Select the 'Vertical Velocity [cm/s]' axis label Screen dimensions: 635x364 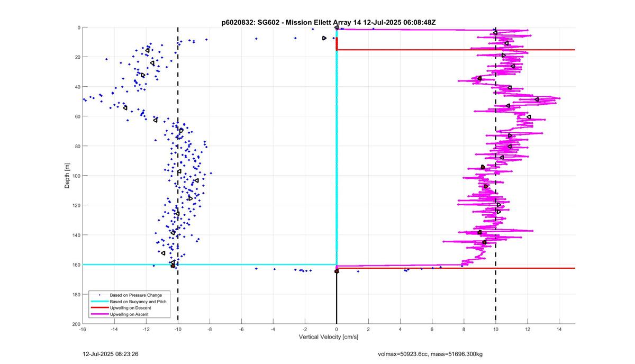[329, 337]
